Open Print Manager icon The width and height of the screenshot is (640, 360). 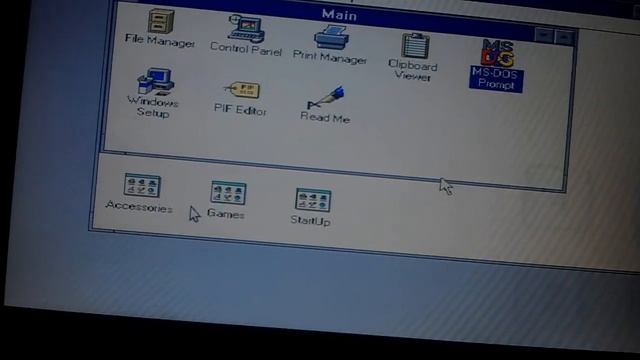[332, 38]
